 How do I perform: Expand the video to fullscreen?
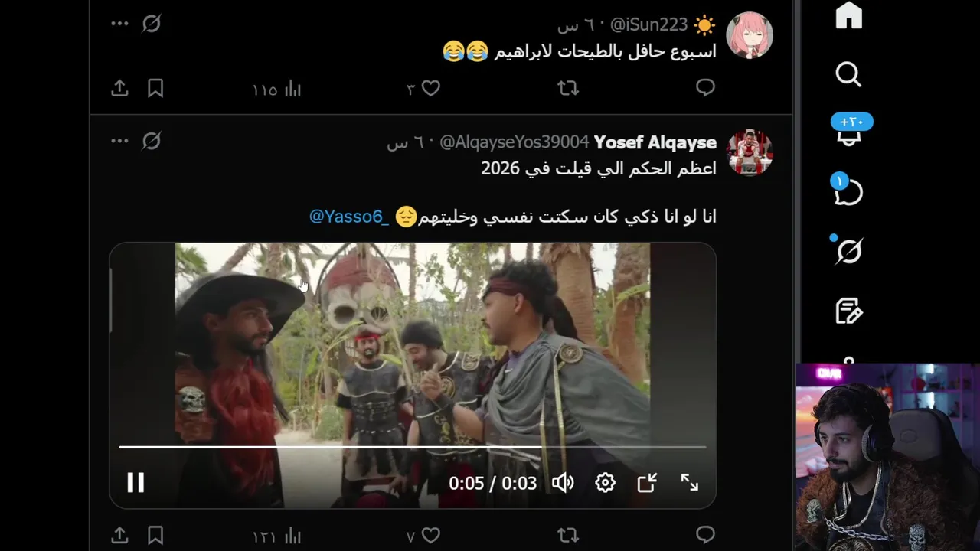pos(690,482)
